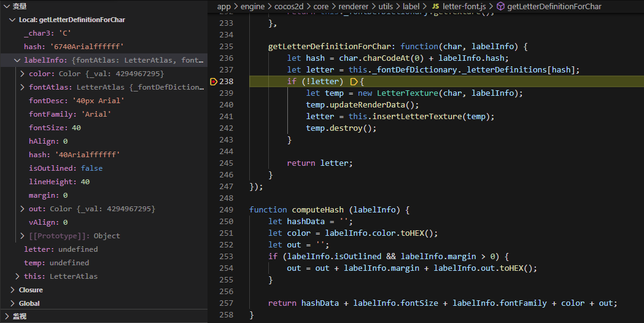Select the temp: undefined row

tap(104, 263)
